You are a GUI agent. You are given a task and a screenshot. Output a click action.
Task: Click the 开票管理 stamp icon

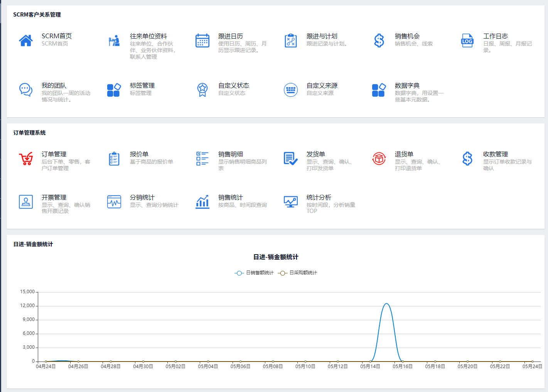[x=26, y=202]
